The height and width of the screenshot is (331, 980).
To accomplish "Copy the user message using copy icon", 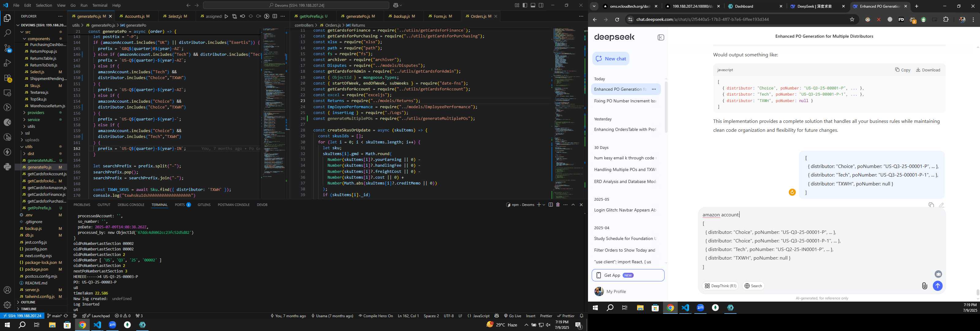I will click(931, 205).
